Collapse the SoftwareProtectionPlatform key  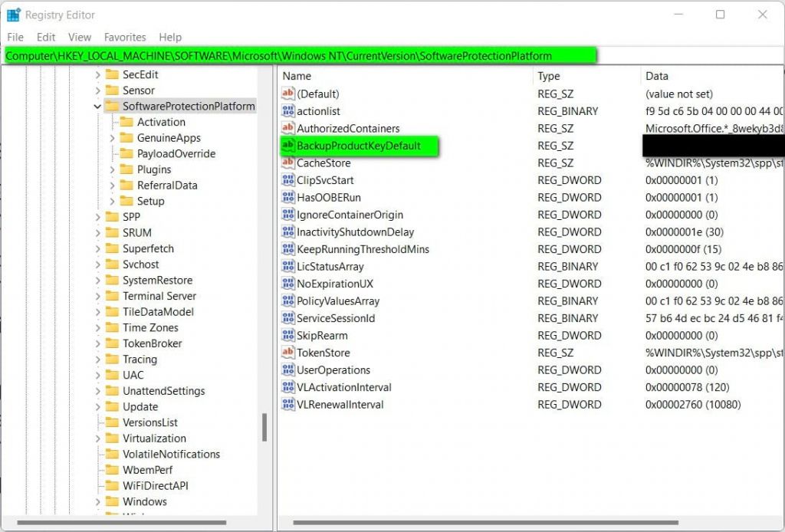97,107
